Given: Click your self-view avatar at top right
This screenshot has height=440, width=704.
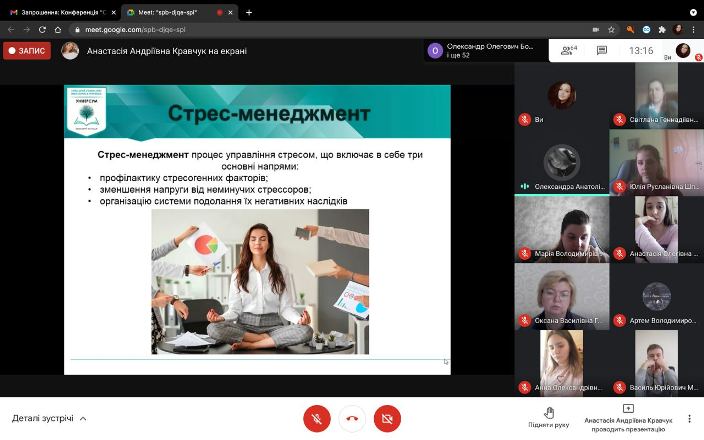Looking at the screenshot, I should tap(683, 50).
